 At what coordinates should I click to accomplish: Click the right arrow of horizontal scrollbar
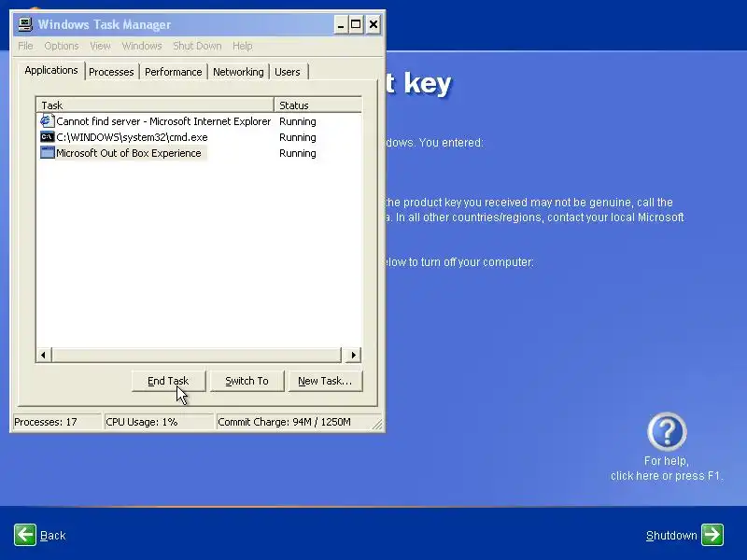(353, 355)
